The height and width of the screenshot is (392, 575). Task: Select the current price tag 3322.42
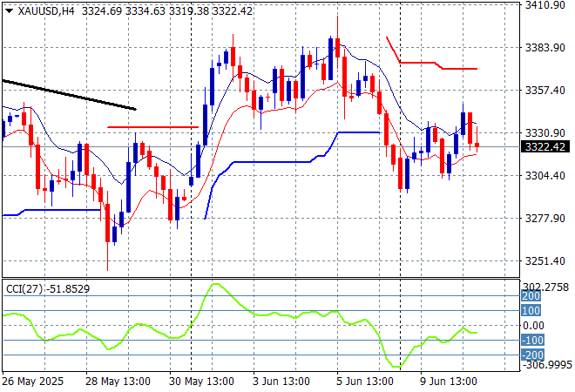point(545,147)
